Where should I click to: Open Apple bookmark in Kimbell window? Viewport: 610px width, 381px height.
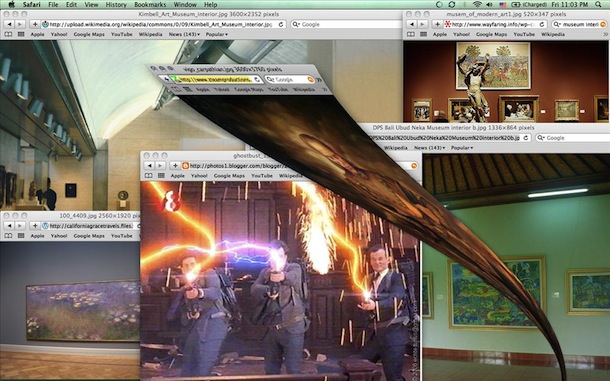click(x=37, y=34)
